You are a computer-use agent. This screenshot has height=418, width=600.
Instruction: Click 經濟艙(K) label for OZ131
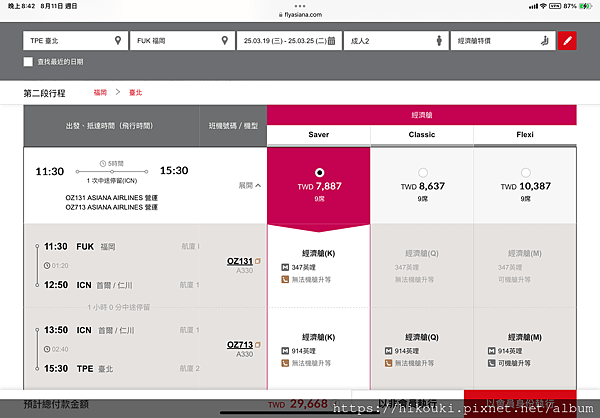point(318,253)
